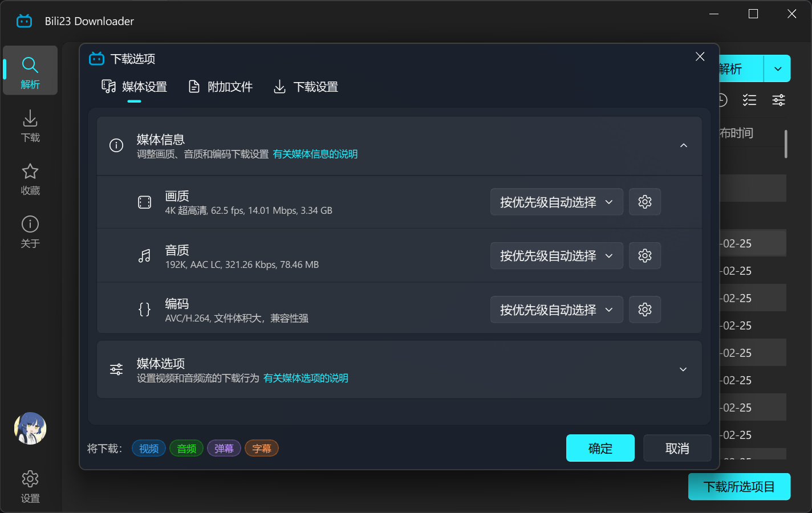Open 设置 in the sidebar bottom

30,487
